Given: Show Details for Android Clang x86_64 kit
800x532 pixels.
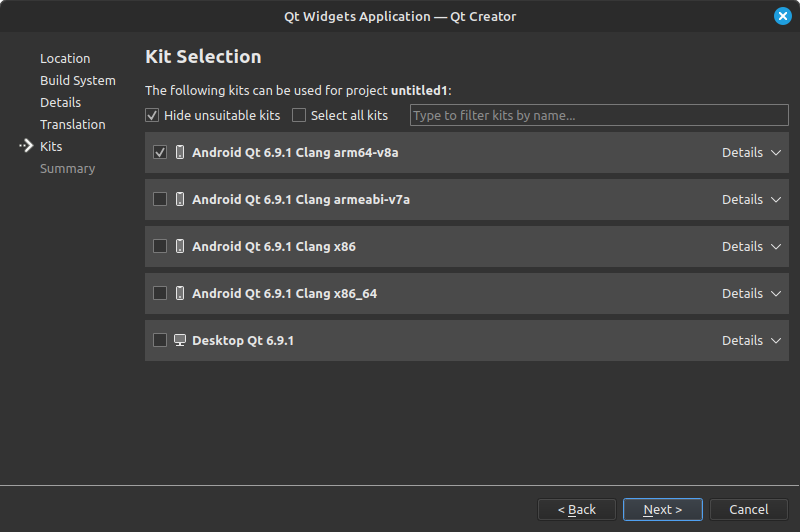Looking at the screenshot, I should pyautogui.click(x=752, y=293).
